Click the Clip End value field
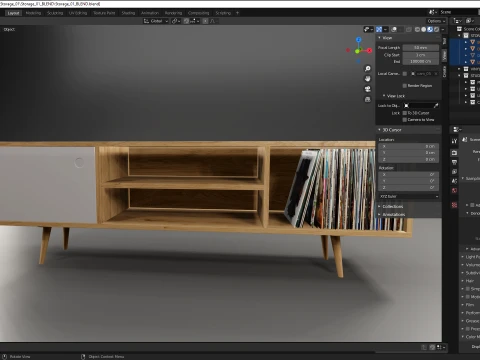 point(421,61)
